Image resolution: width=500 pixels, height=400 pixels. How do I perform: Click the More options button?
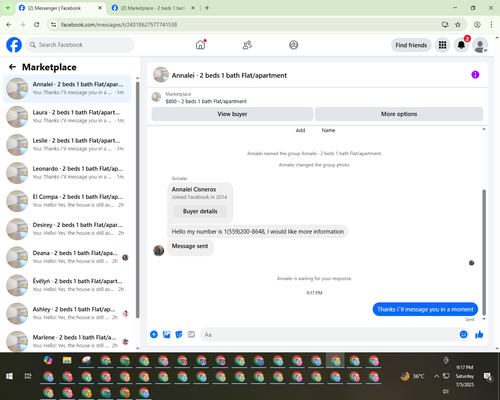(399, 114)
